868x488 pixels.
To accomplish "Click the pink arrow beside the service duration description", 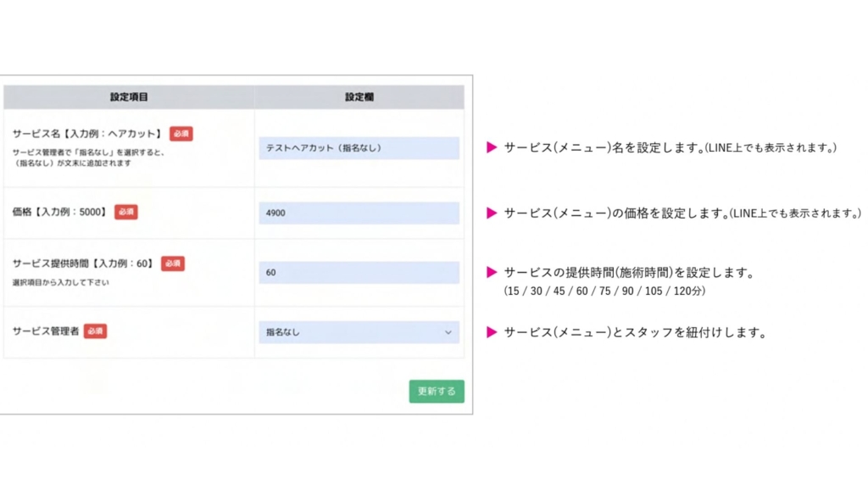I will pos(491,273).
